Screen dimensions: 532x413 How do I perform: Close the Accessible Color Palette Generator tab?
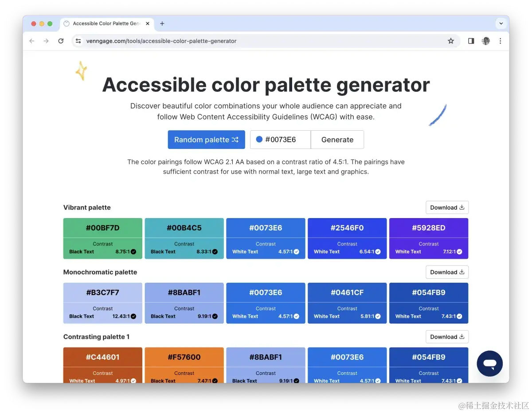(148, 23)
